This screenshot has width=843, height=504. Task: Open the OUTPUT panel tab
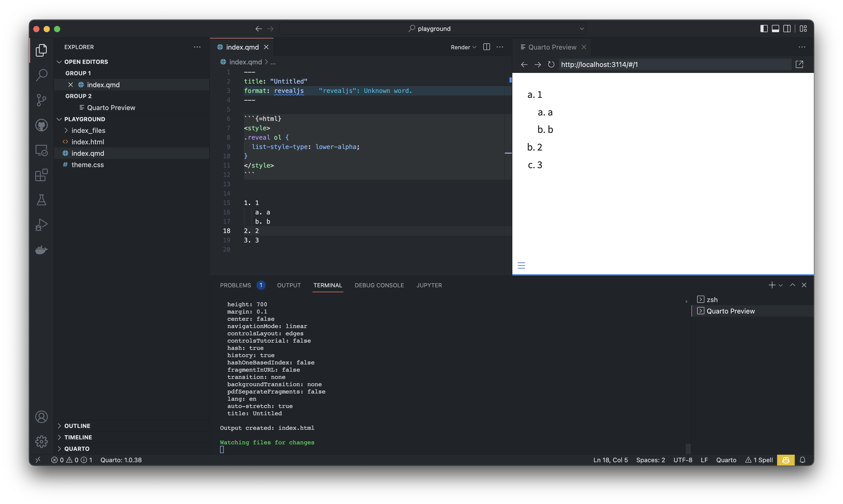coord(289,285)
